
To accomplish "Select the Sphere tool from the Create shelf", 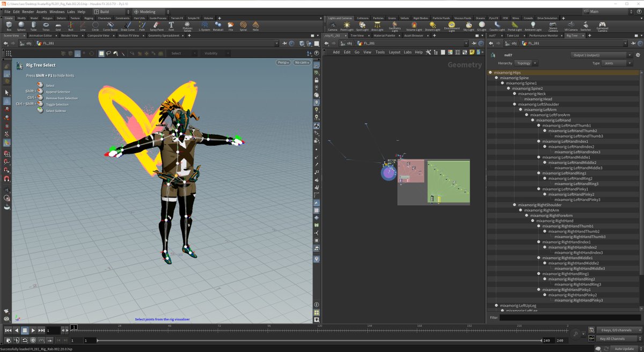I will [x=20, y=25].
